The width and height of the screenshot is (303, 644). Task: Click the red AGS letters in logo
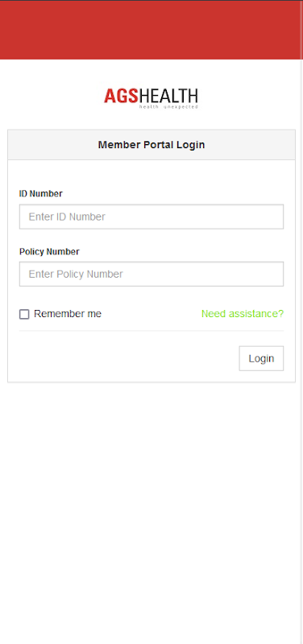122,96
